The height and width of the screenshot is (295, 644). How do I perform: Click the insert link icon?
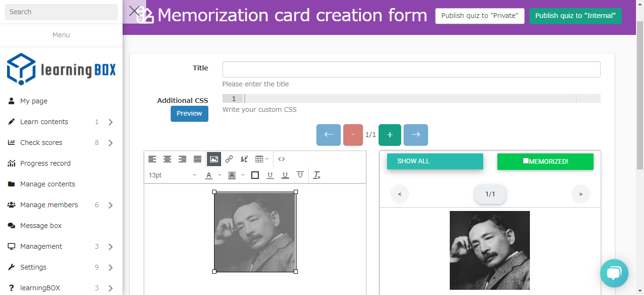[229, 159]
